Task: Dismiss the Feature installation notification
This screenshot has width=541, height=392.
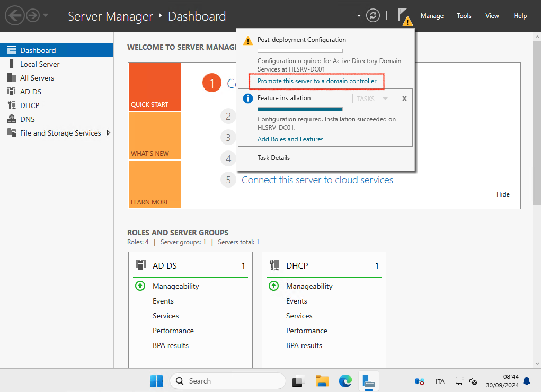Action: click(x=404, y=99)
